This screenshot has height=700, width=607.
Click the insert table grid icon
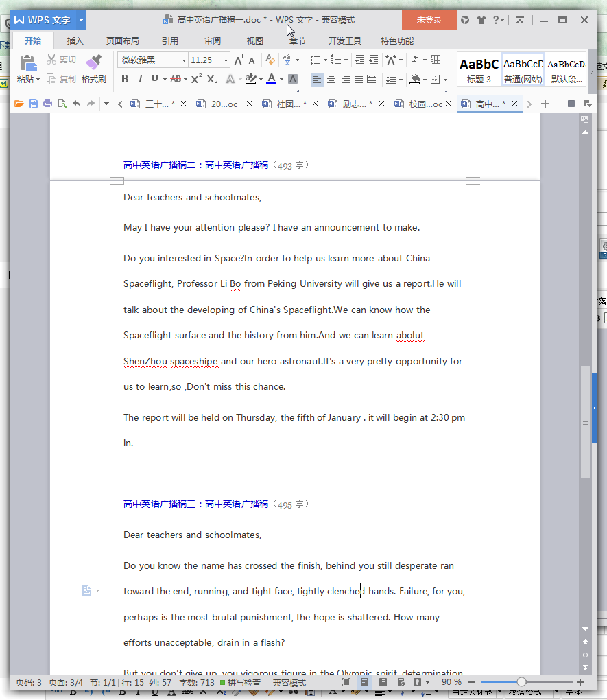pos(436,60)
